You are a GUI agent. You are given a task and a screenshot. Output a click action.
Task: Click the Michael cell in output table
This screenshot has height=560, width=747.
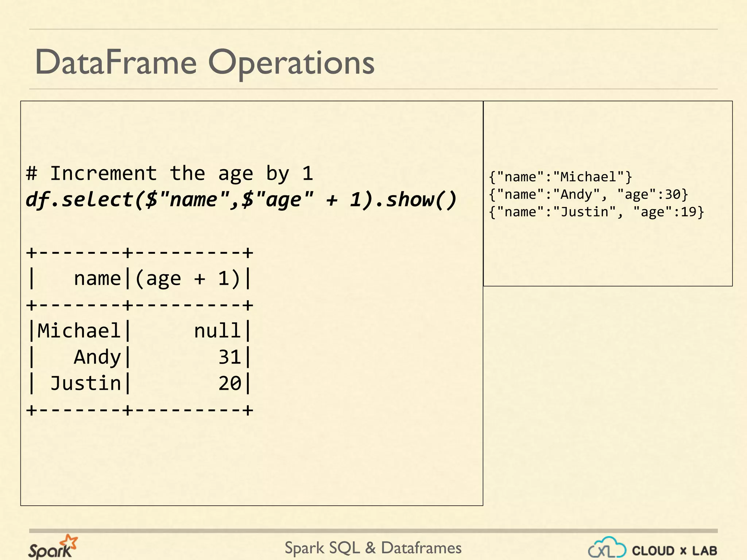(79, 331)
